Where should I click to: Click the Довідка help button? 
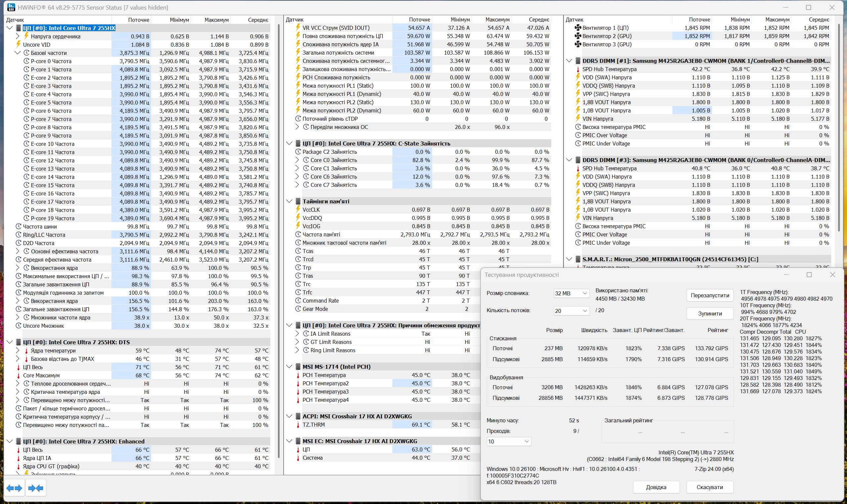[656, 487]
